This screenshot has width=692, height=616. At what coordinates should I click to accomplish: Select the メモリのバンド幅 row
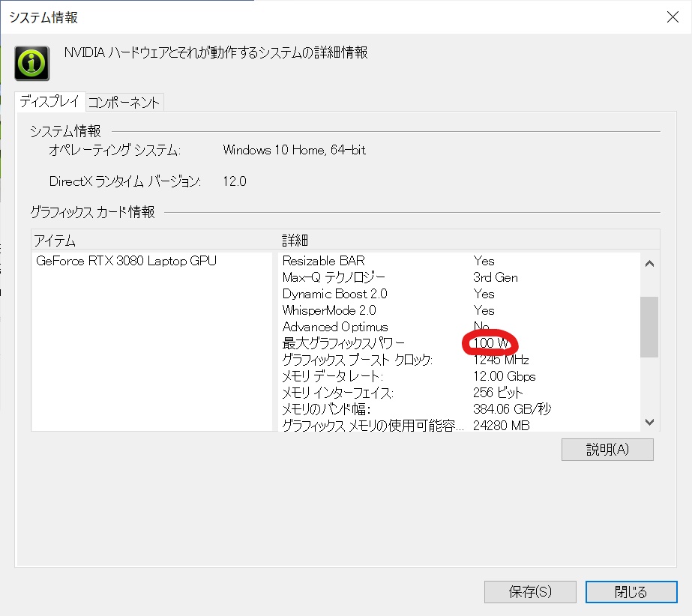(459, 409)
